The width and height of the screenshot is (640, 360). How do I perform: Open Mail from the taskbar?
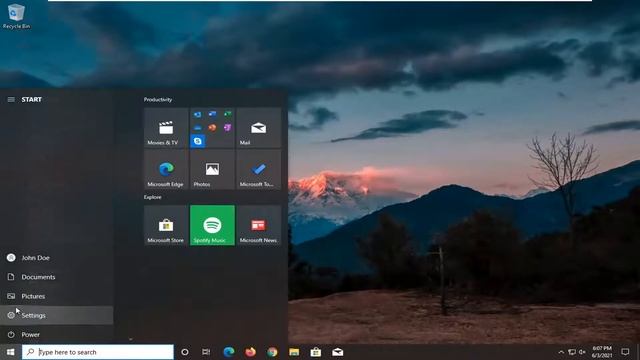(x=338, y=352)
